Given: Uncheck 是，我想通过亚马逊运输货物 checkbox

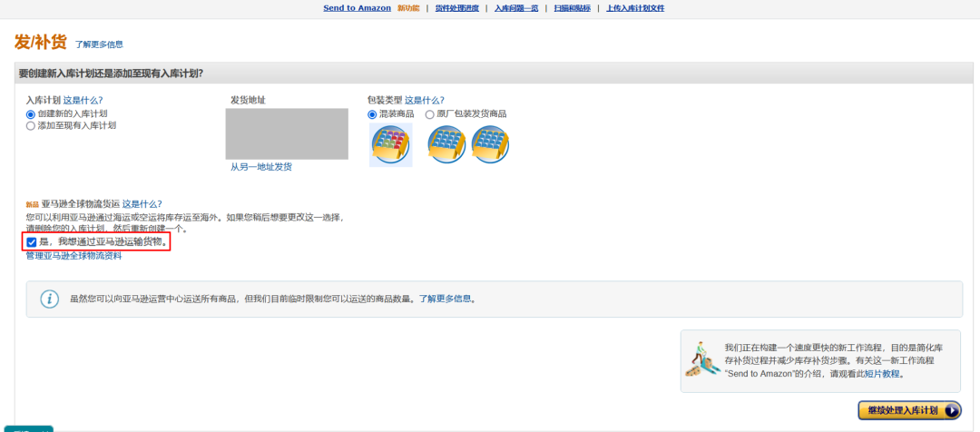Looking at the screenshot, I should (31, 242).
